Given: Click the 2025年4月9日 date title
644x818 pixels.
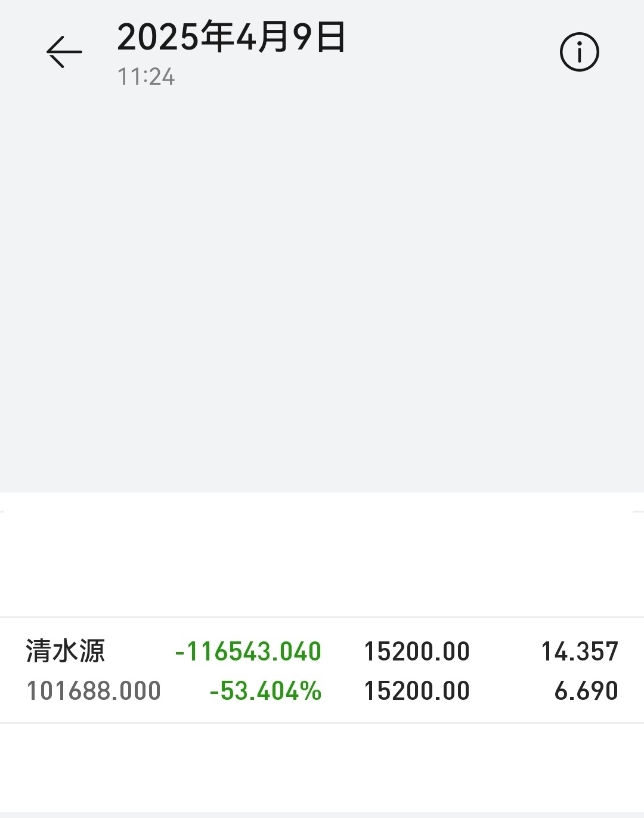Looking at the screenshot, I should point(231,37).
